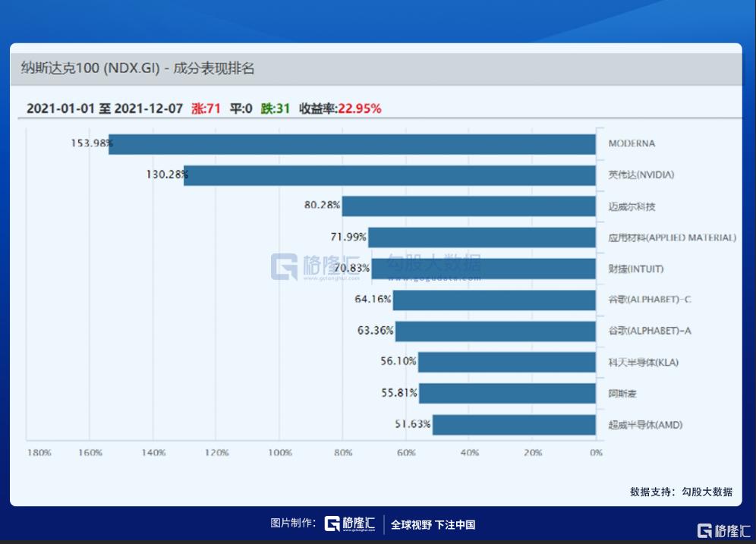The width and height of the screenshot is (756, 544).
Task: Select the 80.28% bar for 迈威尔科技
Action: [469, 206]
